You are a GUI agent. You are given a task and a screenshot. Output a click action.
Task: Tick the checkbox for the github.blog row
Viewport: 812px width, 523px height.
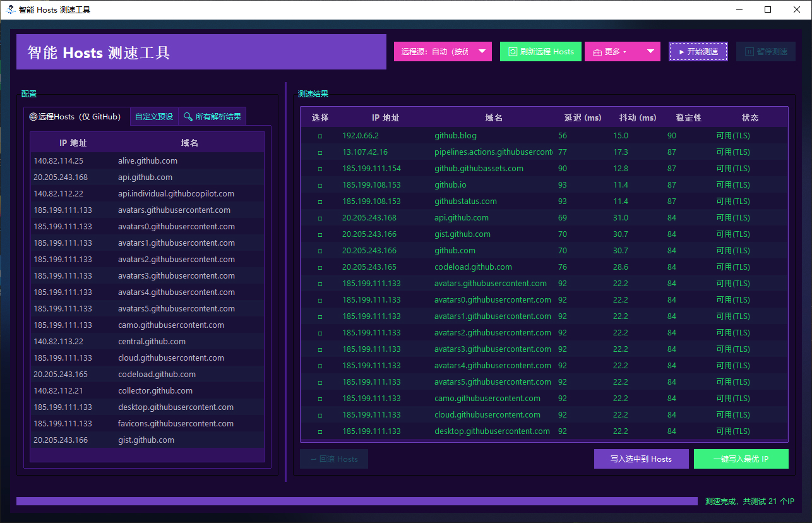(x=319, y=136)
